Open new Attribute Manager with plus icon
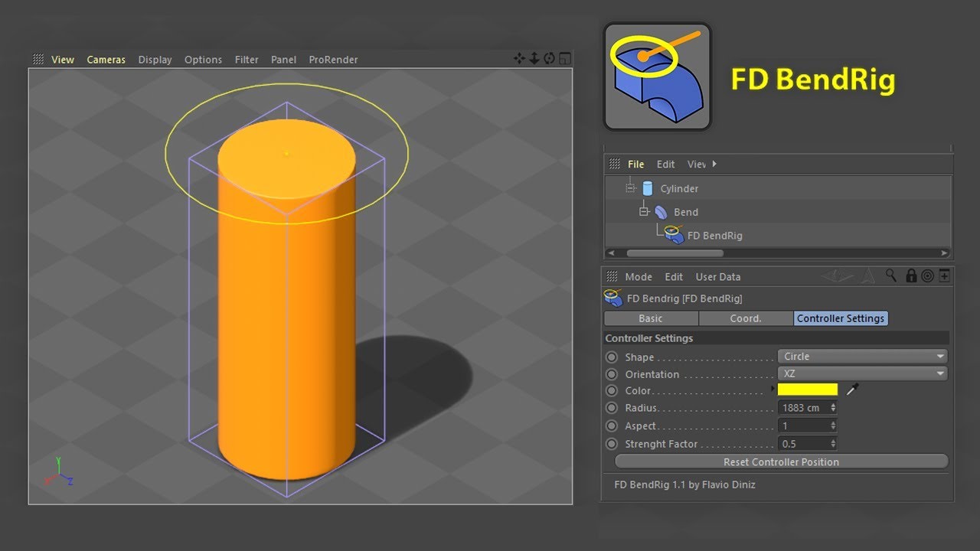The width and height of the screenshot is (980, 551). pos(945,276)
